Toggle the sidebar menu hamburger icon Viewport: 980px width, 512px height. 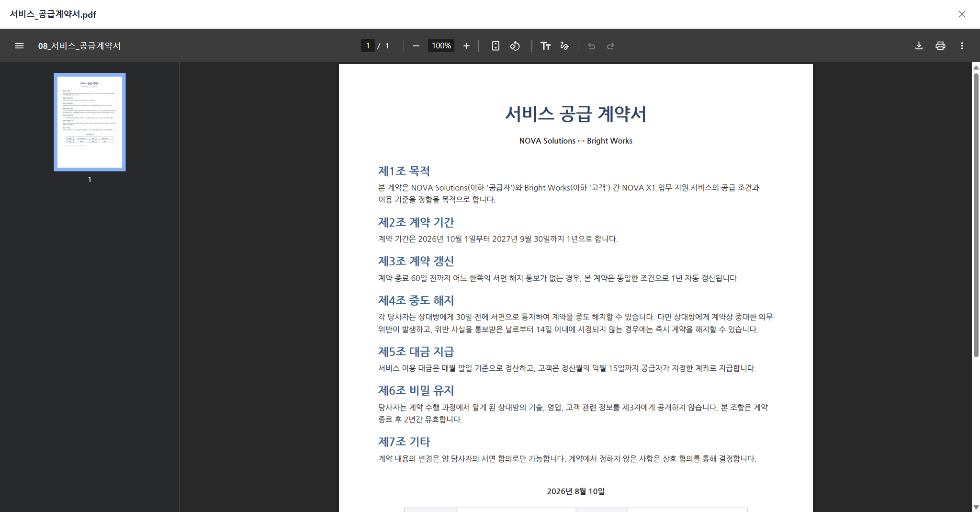19,46
